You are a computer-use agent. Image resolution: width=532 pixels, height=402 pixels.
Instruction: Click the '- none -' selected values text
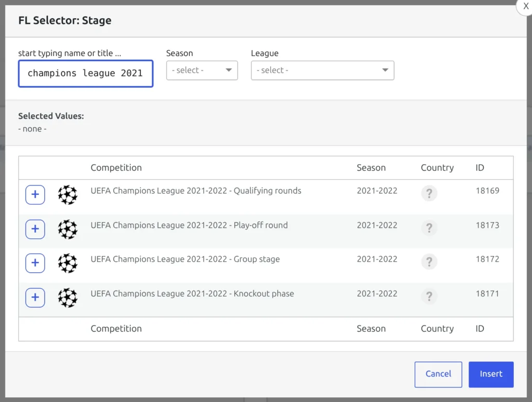[x=32, y=129]
